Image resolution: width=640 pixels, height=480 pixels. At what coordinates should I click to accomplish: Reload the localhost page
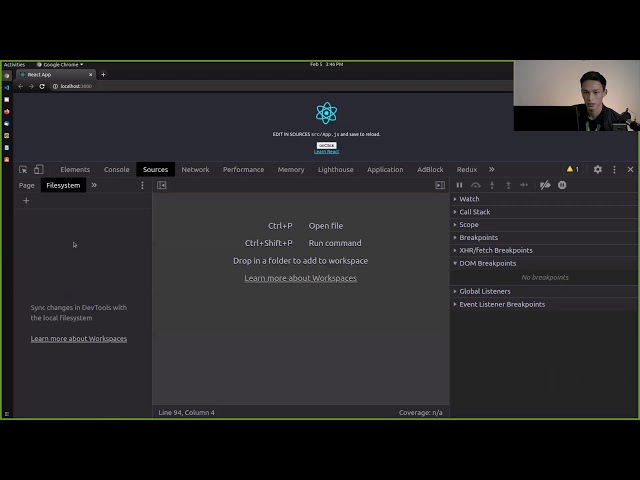click(42, 87)
